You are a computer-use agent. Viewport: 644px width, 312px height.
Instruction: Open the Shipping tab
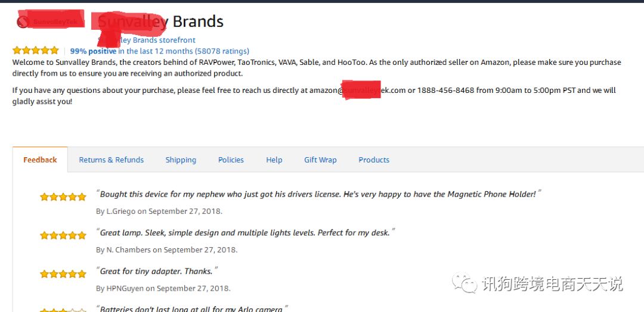coord(181,160)
